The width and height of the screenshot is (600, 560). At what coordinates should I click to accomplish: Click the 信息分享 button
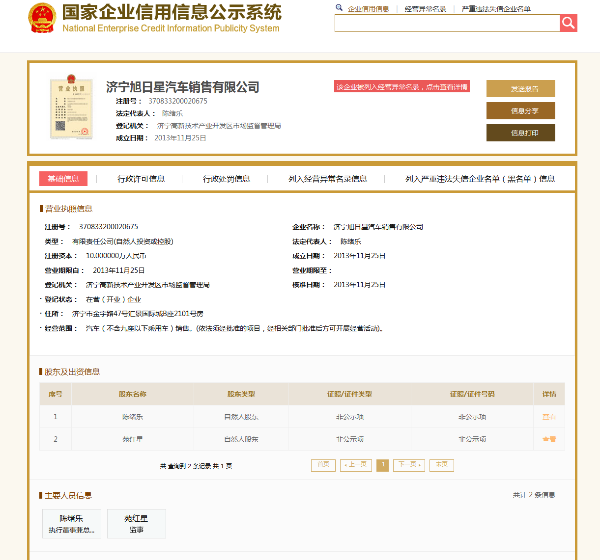(520, 111)
